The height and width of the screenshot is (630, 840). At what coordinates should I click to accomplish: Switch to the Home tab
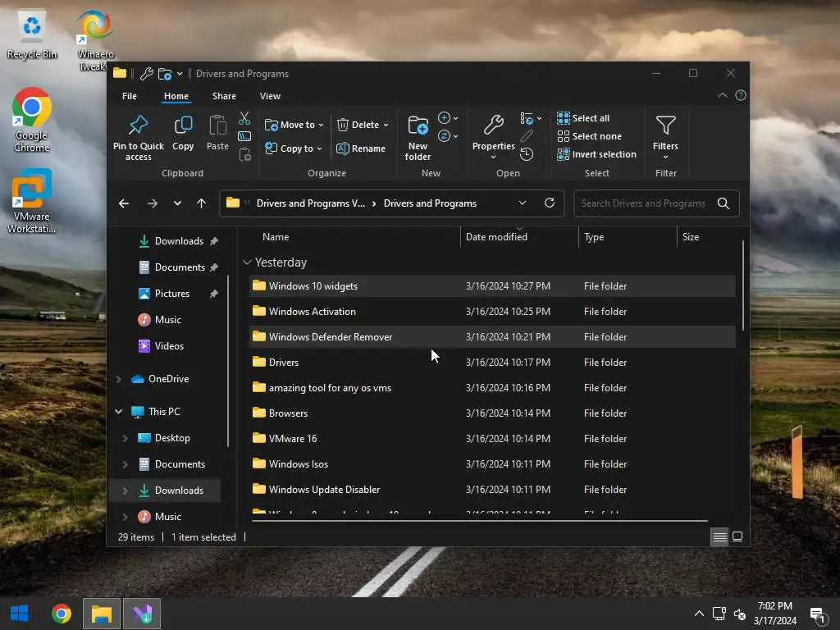tap(176, 96)
